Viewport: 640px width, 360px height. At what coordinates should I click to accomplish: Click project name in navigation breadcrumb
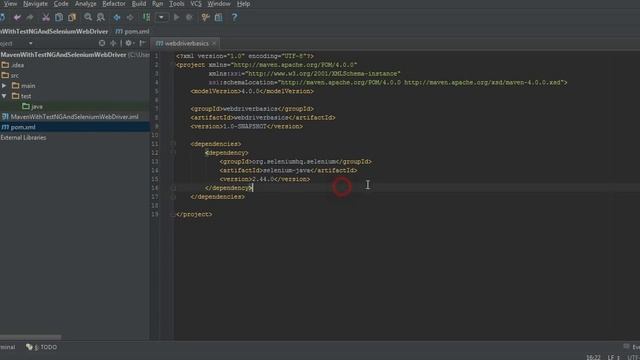tap(54, 31)
